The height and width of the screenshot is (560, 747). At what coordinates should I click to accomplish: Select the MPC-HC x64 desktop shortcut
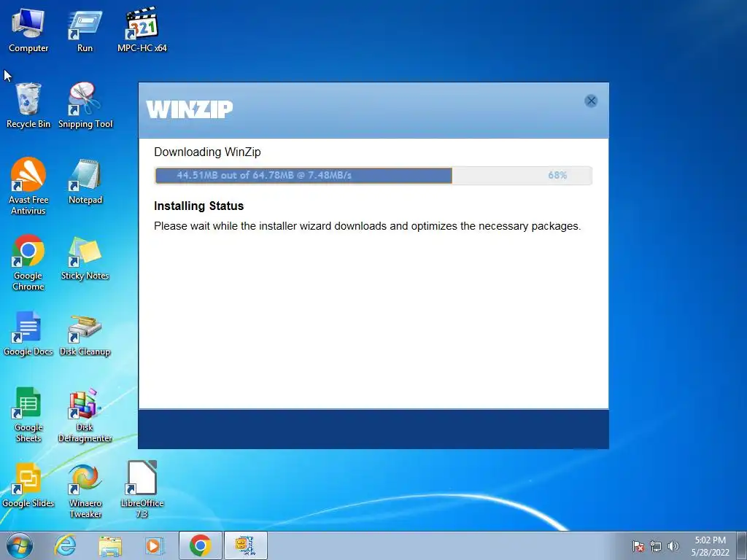tap(142, 31)
